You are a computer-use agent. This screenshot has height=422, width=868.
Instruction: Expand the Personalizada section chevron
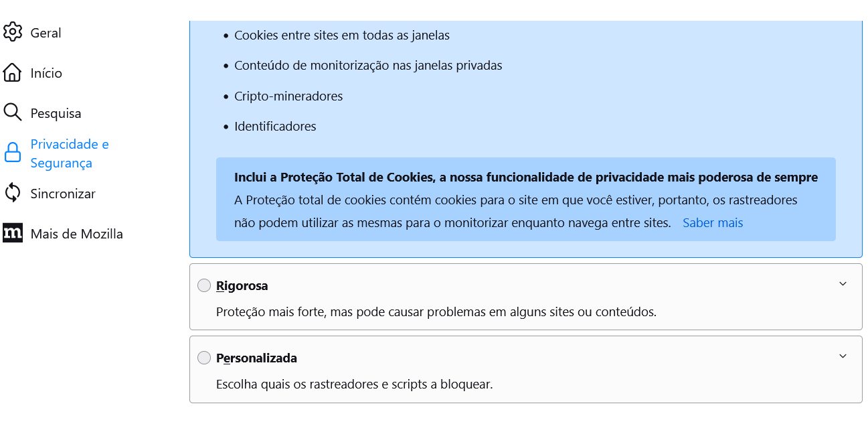843,356
